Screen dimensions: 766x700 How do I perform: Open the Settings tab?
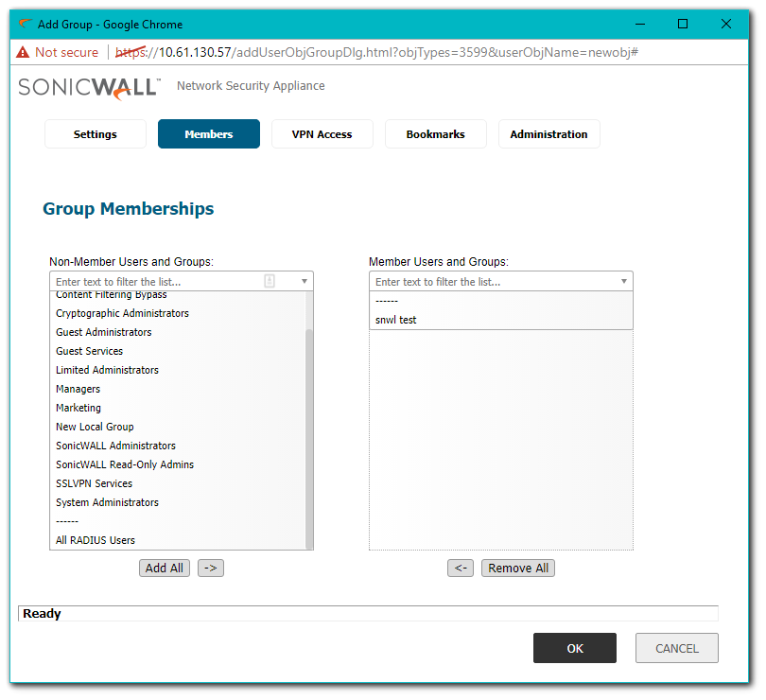point(96,134)
